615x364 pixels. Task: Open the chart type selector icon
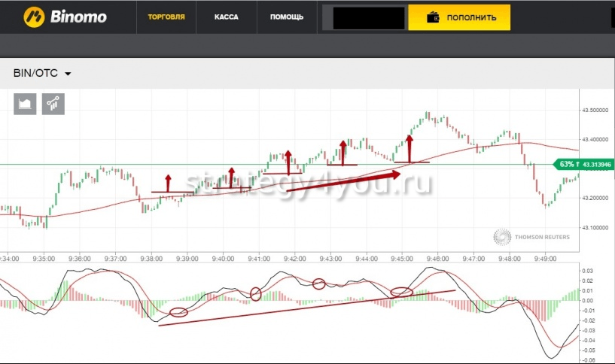(25, 104)
